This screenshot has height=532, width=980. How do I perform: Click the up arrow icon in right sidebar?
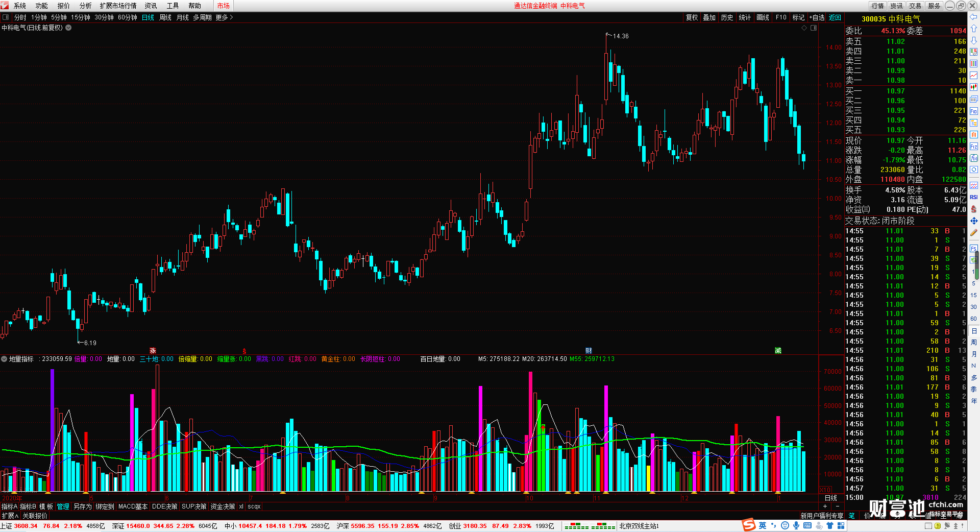[974, 29]
